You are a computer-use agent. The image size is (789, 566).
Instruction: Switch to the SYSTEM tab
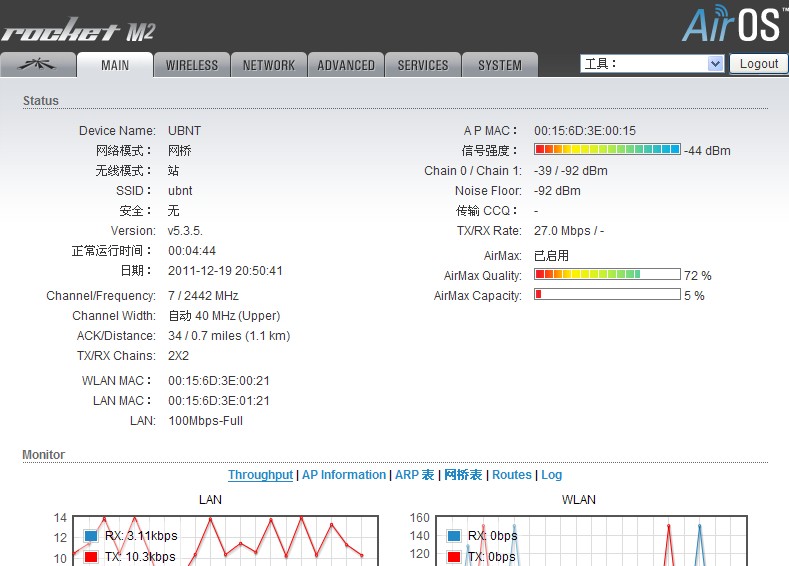point(500,65)
